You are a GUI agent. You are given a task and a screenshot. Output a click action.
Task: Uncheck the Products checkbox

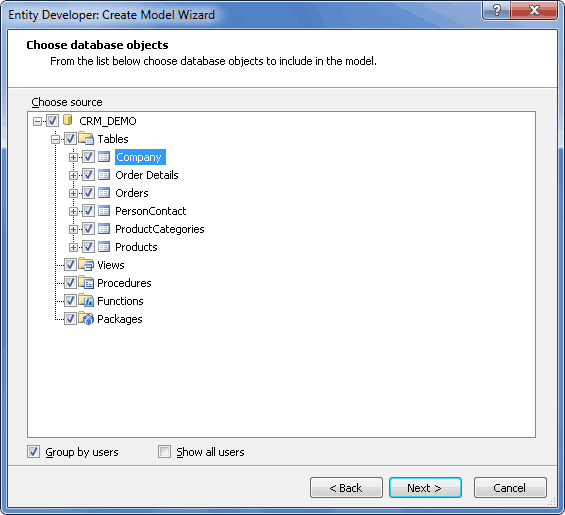88,247
